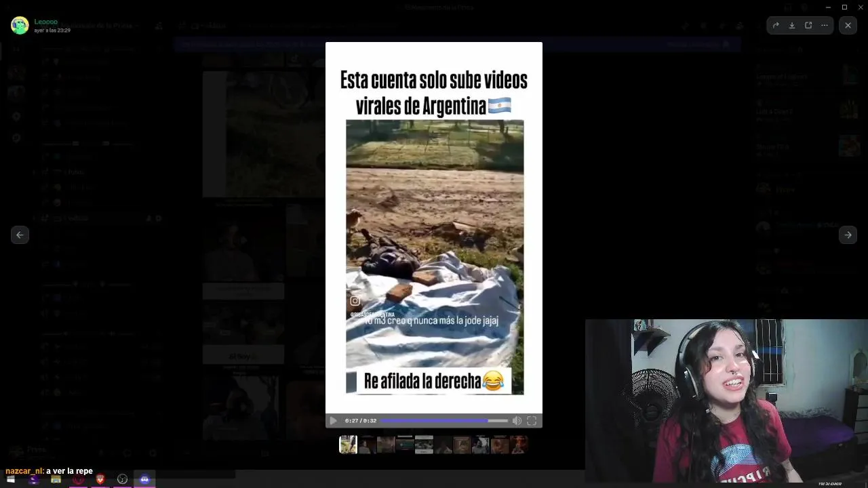
Task: Select the last thumbnail in the media strip
Action: [519, 445]
